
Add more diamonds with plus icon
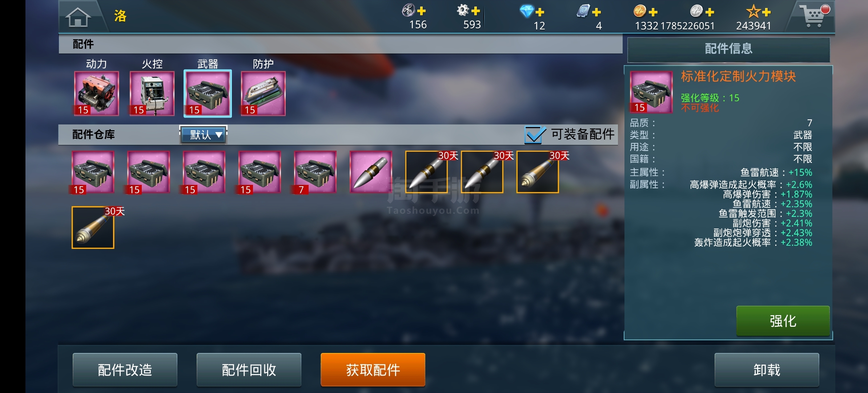click(540, 12)
